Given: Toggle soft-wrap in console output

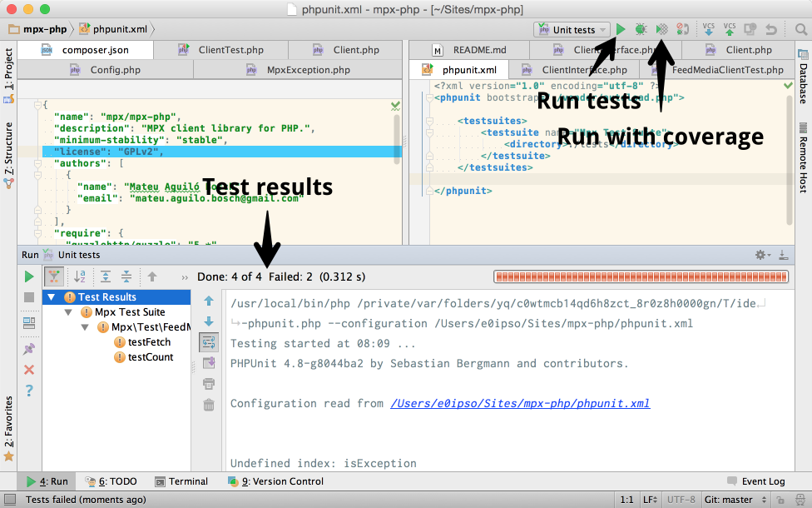Looking at the screenshot, I should [x=209, y=341].
